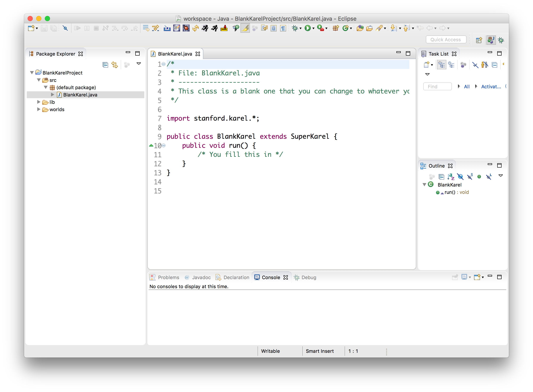
Task: Collapse the (default package) node
Action: tap(45, 87)
